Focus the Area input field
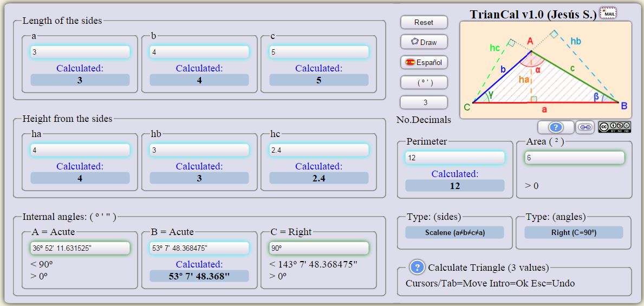The height and width of the screenshot is (306, 644). tap(574, 158)
